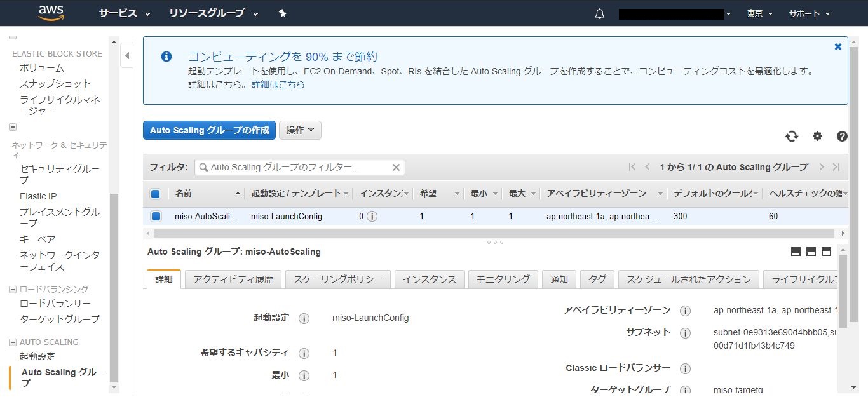The width and height of the screenshot is (868, 397).
Task: Click the AWS logo home icon
Action: click(51, 13)
